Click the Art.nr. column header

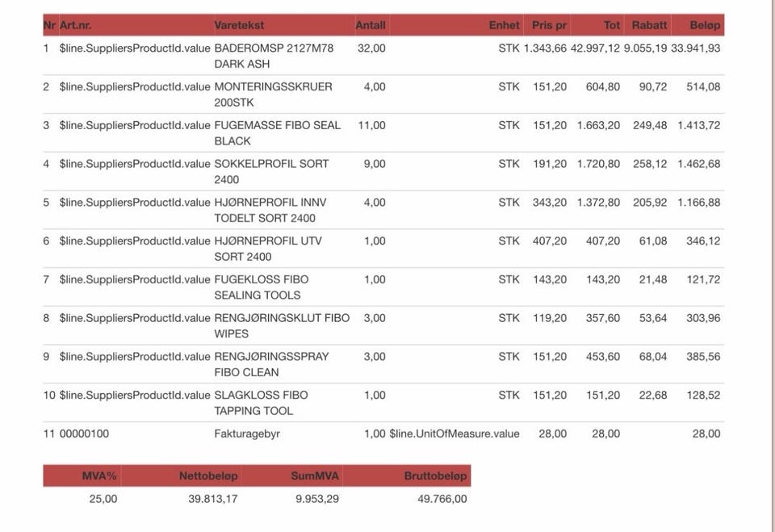(x=75, y=25)
